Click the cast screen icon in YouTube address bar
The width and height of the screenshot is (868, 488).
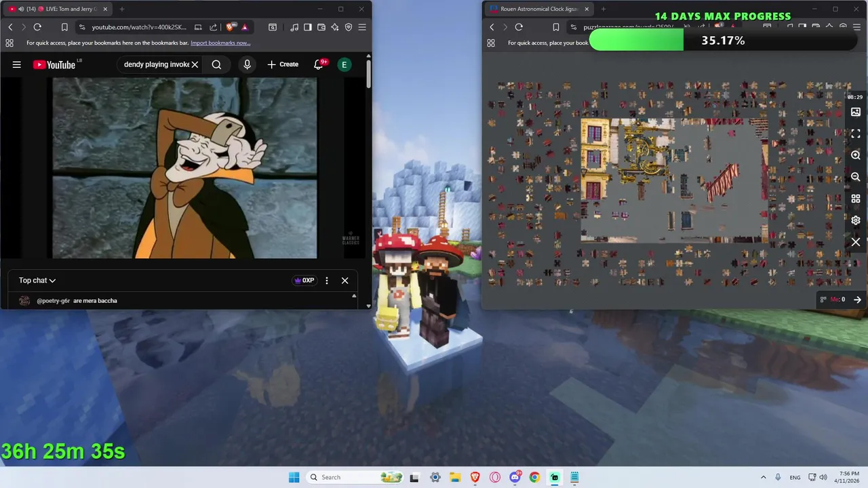(198, 27)
